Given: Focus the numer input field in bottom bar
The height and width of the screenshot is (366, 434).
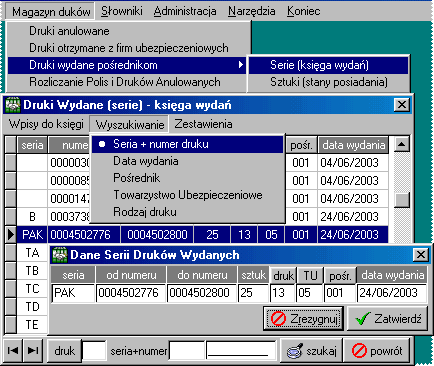Looking at the screenshot, I should click(241, 351).
